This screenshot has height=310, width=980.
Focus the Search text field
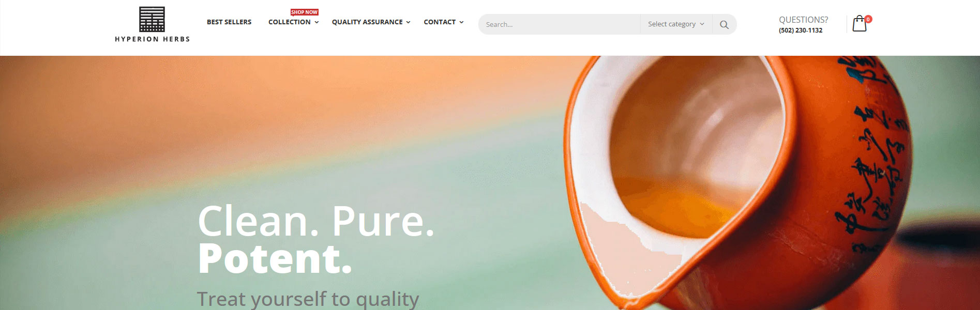(559, 24)
